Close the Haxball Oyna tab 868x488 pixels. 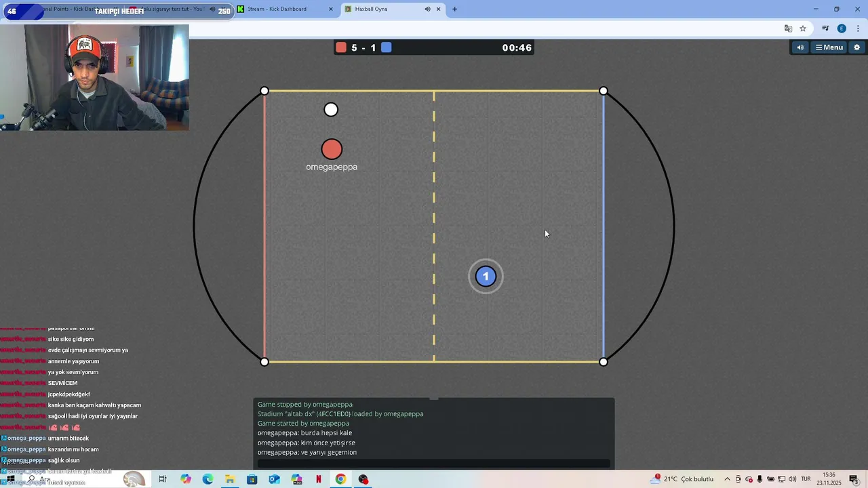click(x=439, y=9)
